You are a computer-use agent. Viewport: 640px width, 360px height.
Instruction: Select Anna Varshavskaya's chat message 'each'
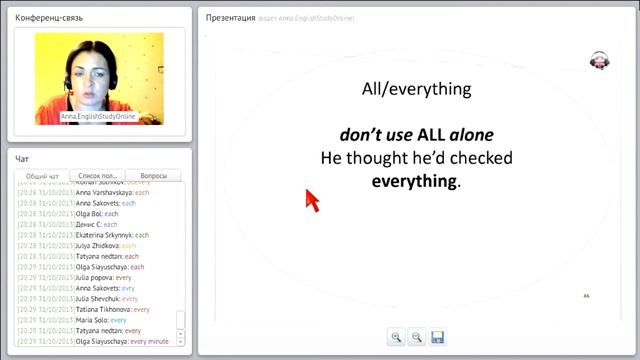click(83, 193)
